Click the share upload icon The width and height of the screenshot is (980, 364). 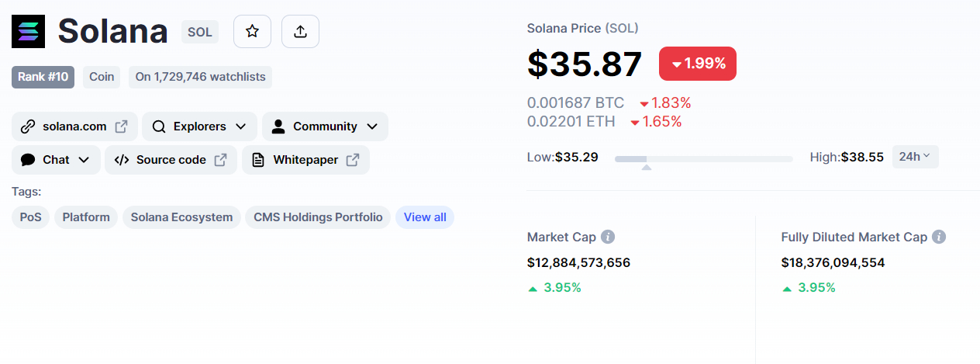click(x=300, y=31)
